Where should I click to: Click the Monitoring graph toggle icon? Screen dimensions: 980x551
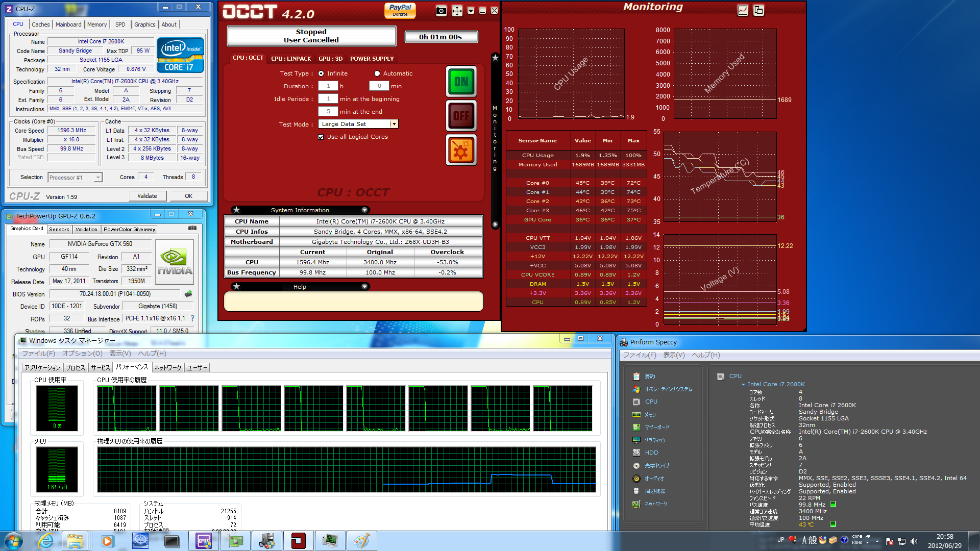coord(743,10)
